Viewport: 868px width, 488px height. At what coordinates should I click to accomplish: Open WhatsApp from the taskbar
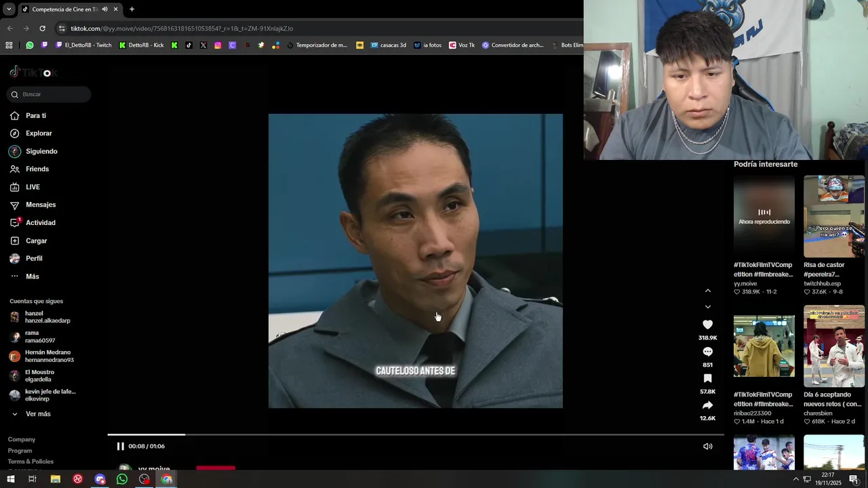(x=122, y=479)
